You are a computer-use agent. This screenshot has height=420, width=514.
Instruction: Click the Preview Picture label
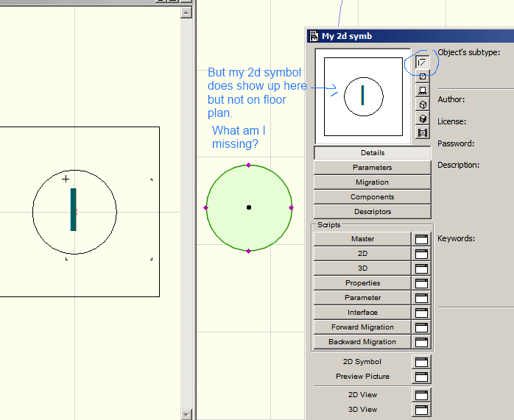click(x=362, y=377)
